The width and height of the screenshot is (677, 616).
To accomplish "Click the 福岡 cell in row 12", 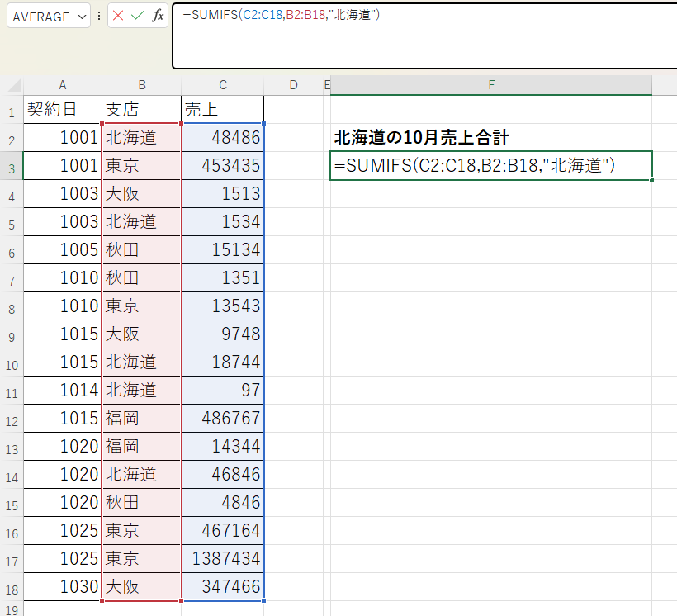I will [142, 419].
